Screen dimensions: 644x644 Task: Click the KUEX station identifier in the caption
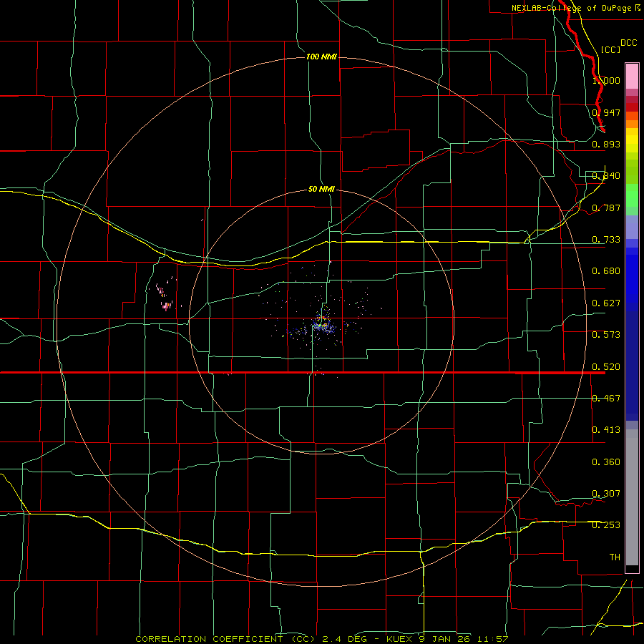[x=399, y=639]
